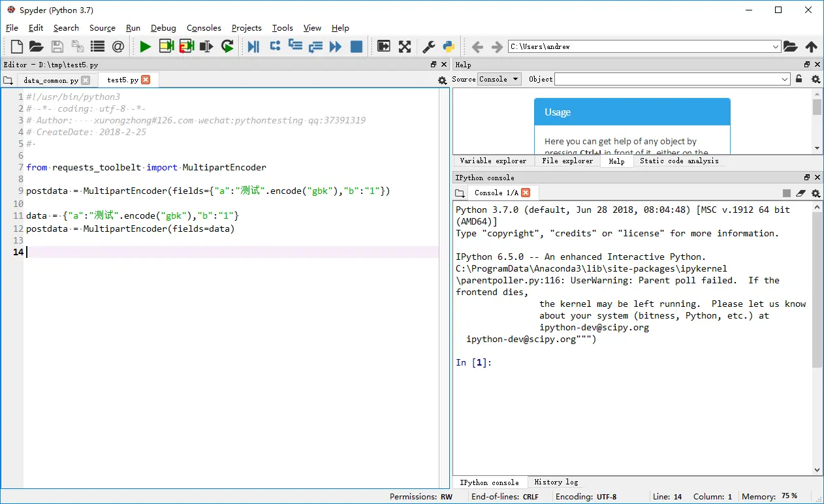Close the Help pane
824x504 pixels.
[817, 65]
